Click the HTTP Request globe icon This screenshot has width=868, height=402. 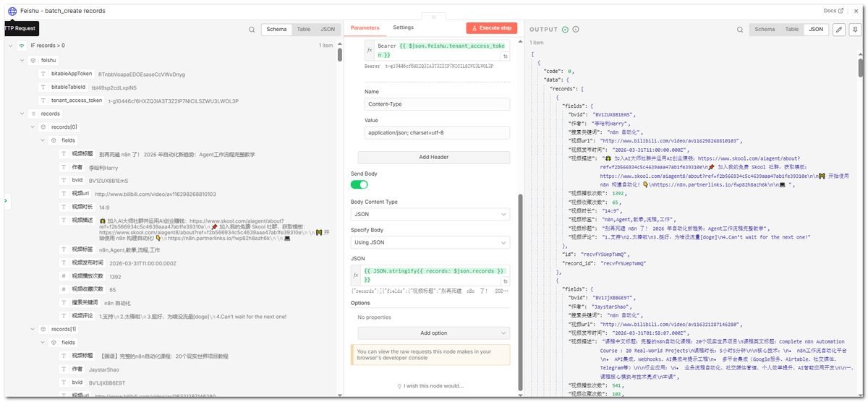point(12,11)
